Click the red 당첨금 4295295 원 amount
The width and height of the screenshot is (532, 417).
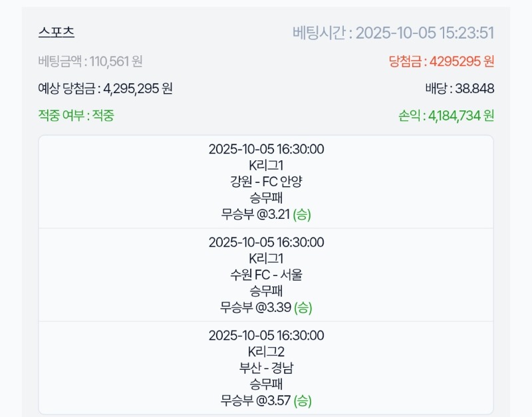441,61
